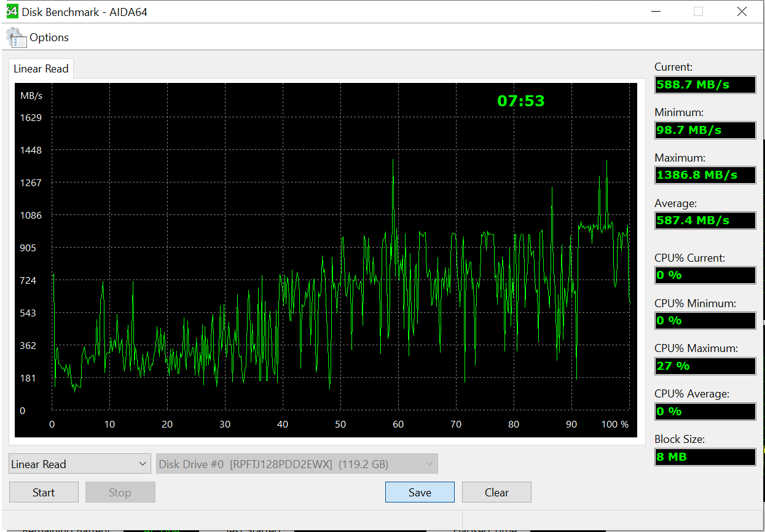Start the disk benchmark
Screen dimensions: 765x532
(x=44, y=492)
